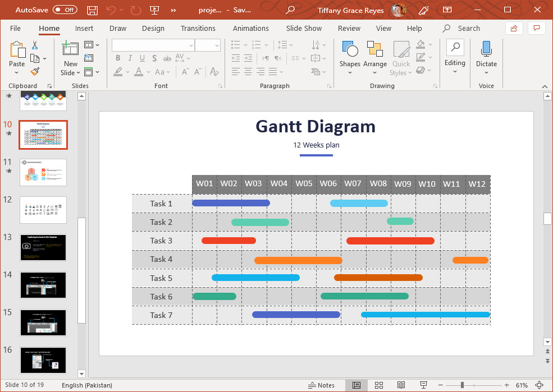Viewport: 553px width, 392px height.
Task: Switch to Slide Sorter view
Action: (x=379, y=385)
